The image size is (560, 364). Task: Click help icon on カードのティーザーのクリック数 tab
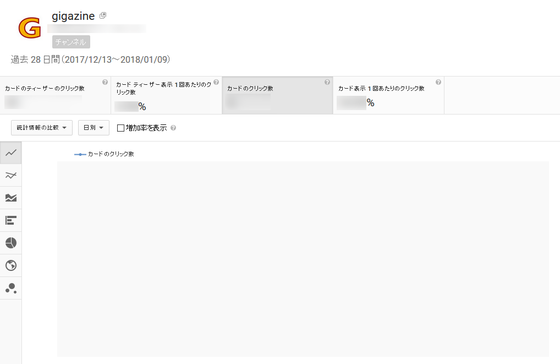105,82
